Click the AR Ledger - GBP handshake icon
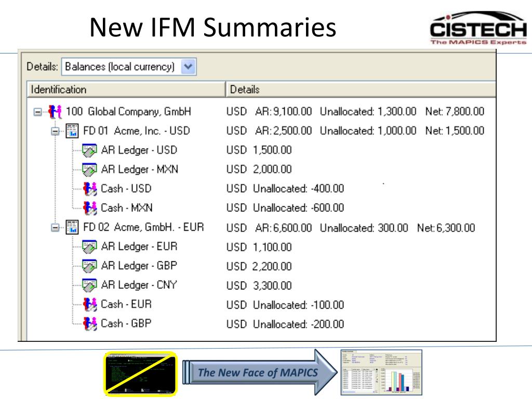The image size is (532, 399). click(89, 266)
